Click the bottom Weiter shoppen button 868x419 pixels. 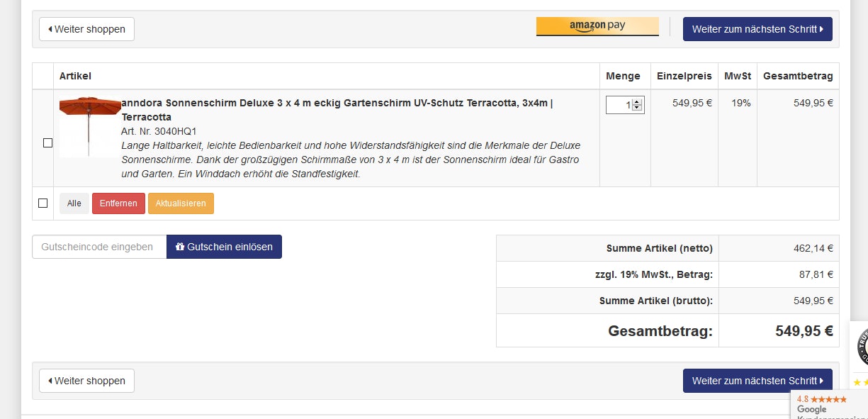86,381
